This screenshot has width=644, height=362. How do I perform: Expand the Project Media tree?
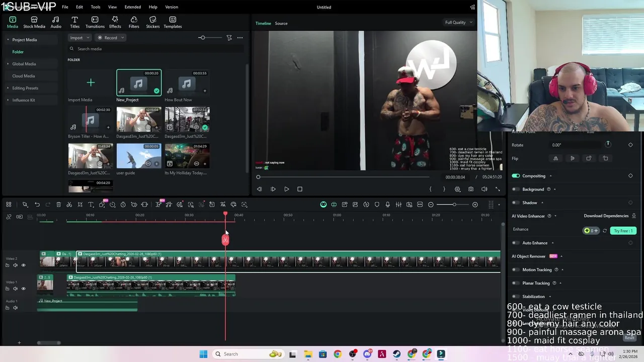tap(8, 40)
